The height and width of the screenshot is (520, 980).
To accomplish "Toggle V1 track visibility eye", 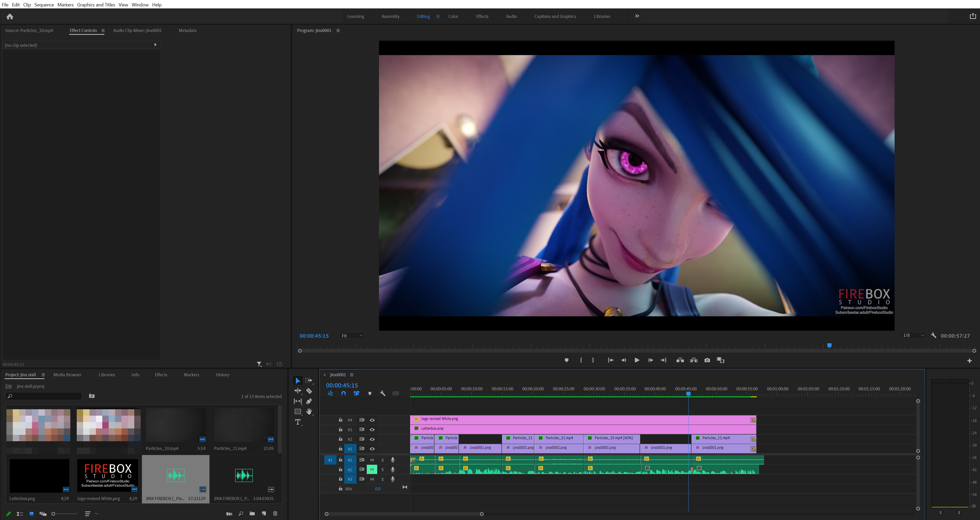I will [372, 449].
